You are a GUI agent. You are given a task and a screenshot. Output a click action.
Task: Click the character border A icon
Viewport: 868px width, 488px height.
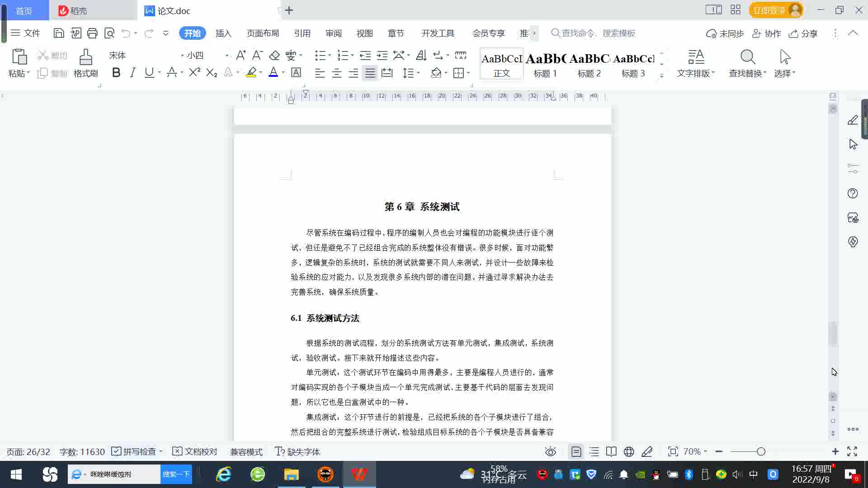[x=296, y=72]
